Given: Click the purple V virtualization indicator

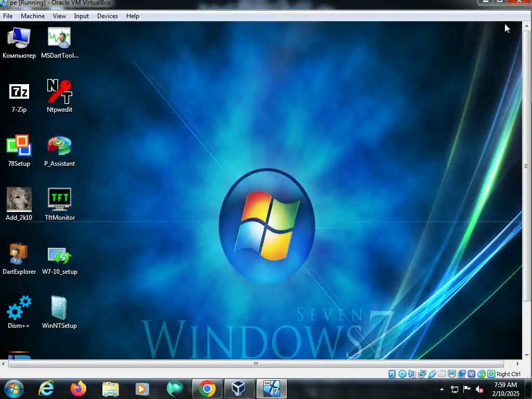Looking at the screenshot, I should [471, 374].
